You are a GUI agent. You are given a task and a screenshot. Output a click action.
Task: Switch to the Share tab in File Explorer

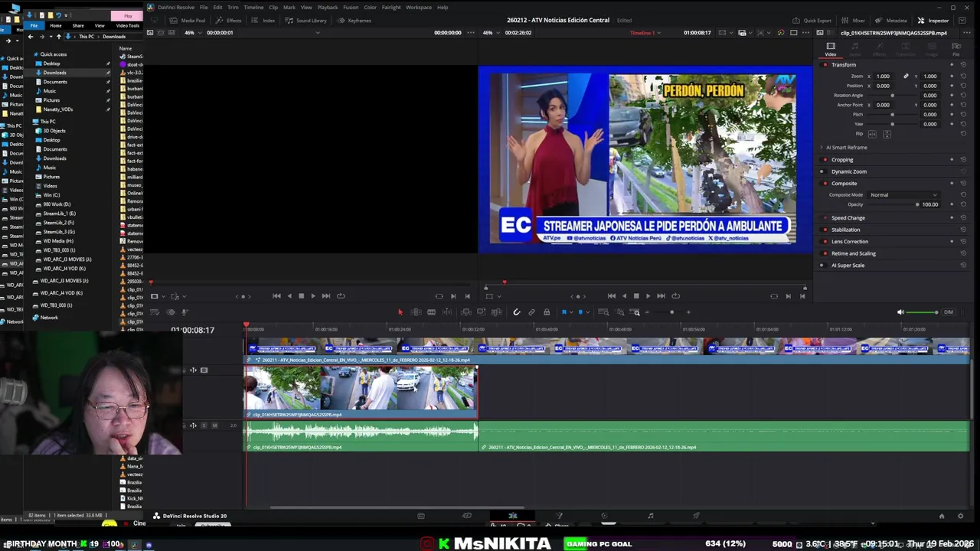tap(78, 25)
